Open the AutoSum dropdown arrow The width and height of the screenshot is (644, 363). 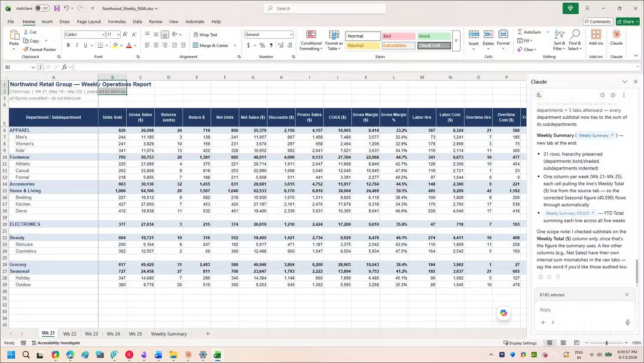click(547, 32)
